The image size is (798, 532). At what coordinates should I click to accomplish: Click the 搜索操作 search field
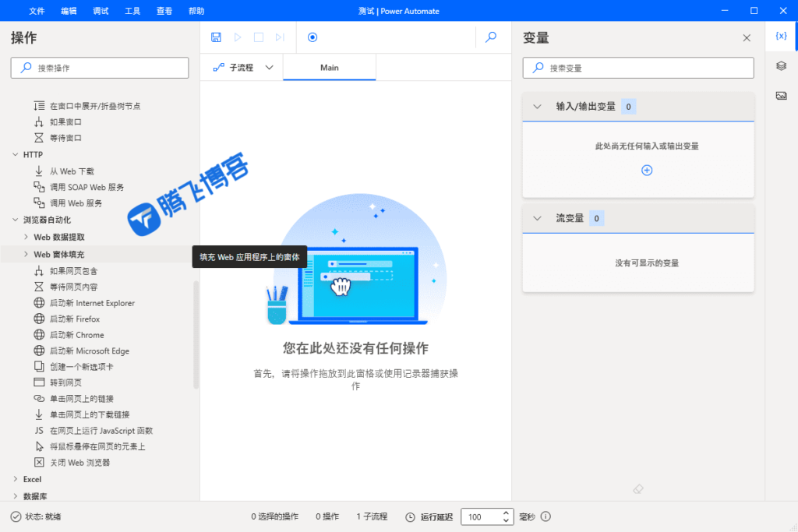pos(100,68)
